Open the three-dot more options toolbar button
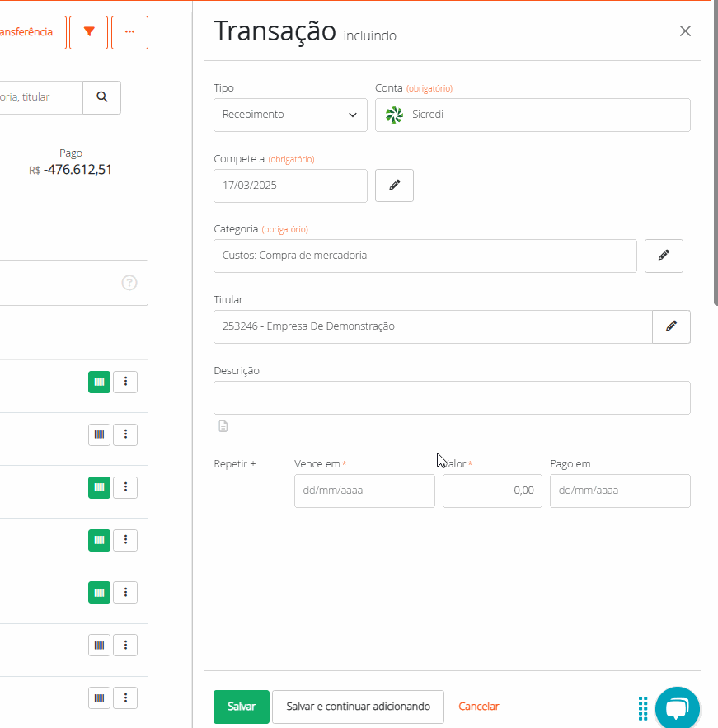 point(129,32)
